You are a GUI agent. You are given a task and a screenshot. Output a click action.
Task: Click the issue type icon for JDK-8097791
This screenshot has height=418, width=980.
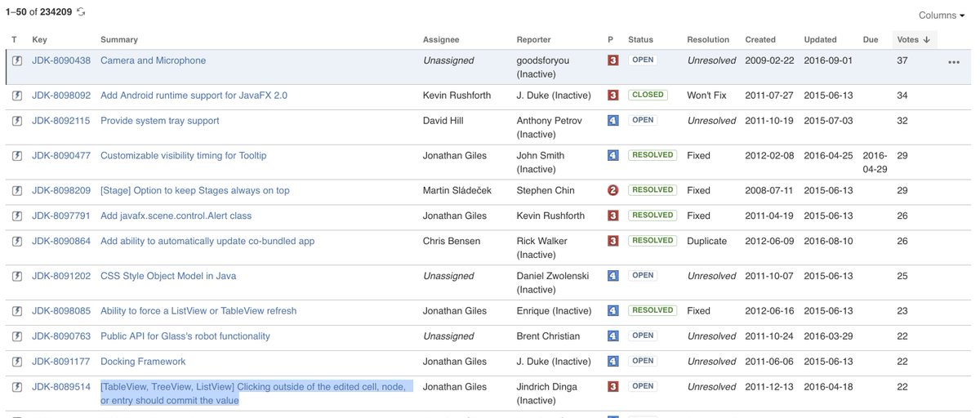[x=17, y=216]
